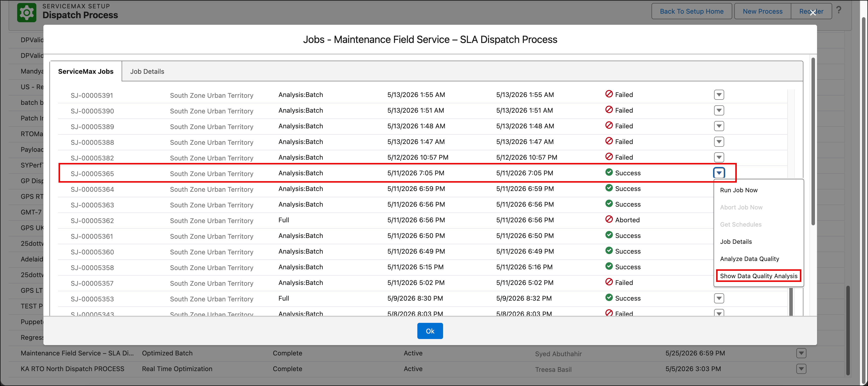Select Job Details from context menu
The image size is (868, 386).
(736, 242)
